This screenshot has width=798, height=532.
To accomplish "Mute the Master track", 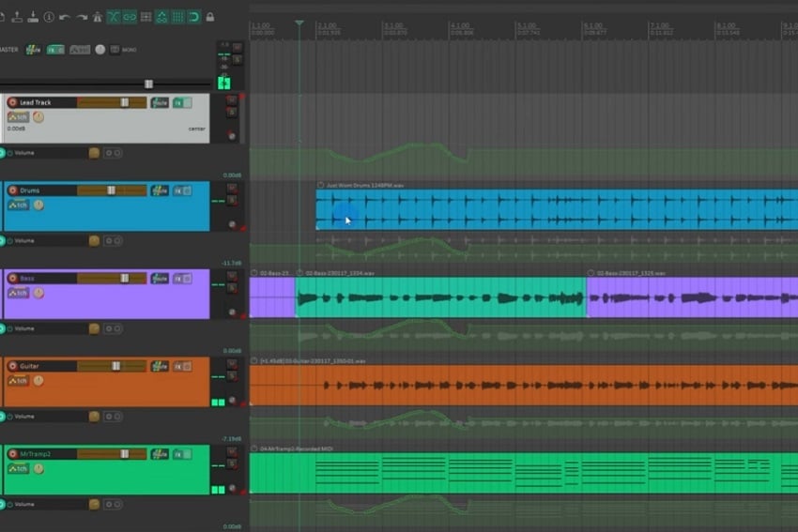I will click(238, 48).
